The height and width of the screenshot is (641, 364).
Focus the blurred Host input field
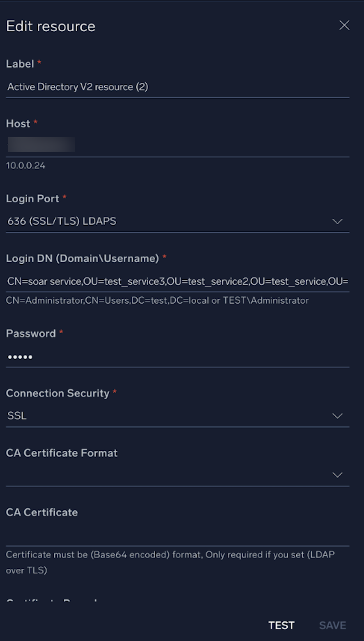[177, 145]
